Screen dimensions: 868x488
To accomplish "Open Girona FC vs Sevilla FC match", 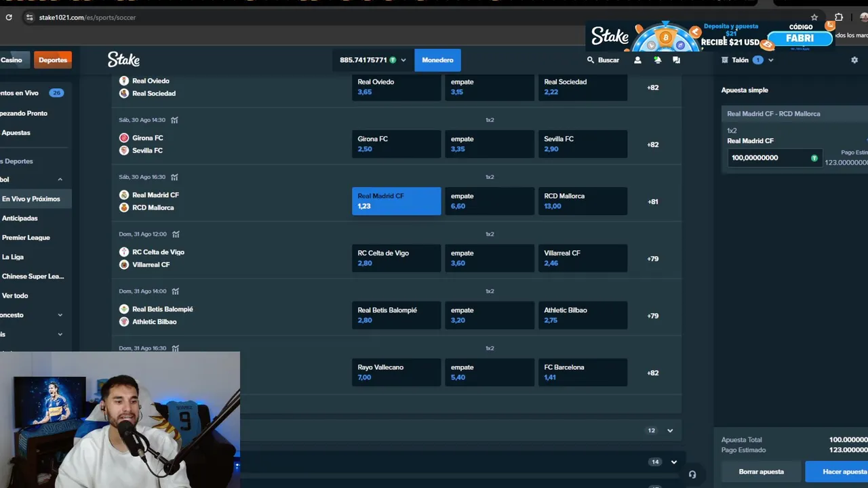I will pyautogui.click(x=148, y=144).
